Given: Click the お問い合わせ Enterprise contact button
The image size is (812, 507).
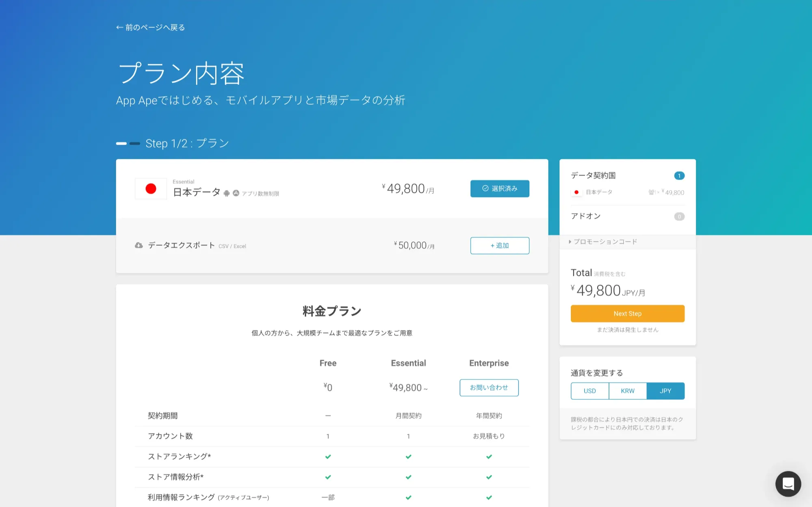Looking at the screenshot, I should pyautogui.click(x=489, y=388).
